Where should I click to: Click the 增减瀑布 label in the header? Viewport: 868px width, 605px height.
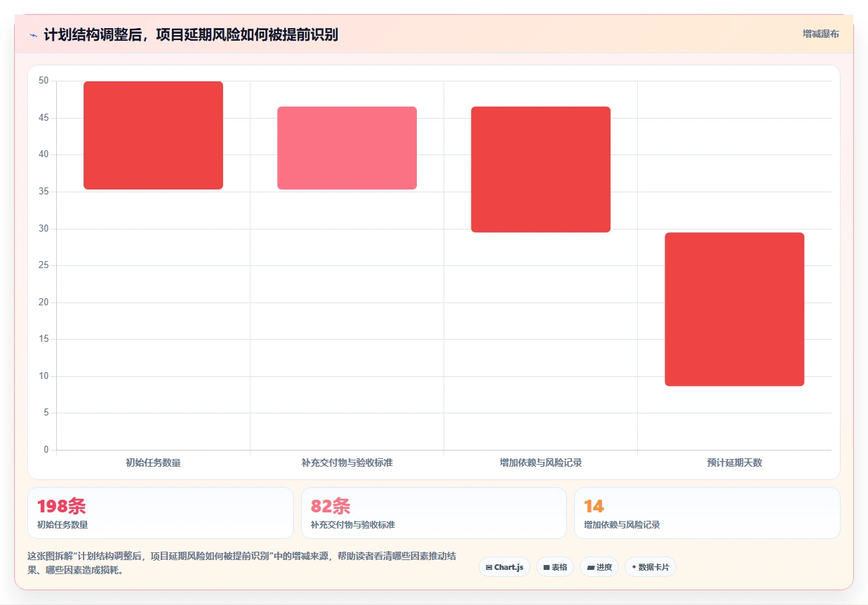coord(820,34)
